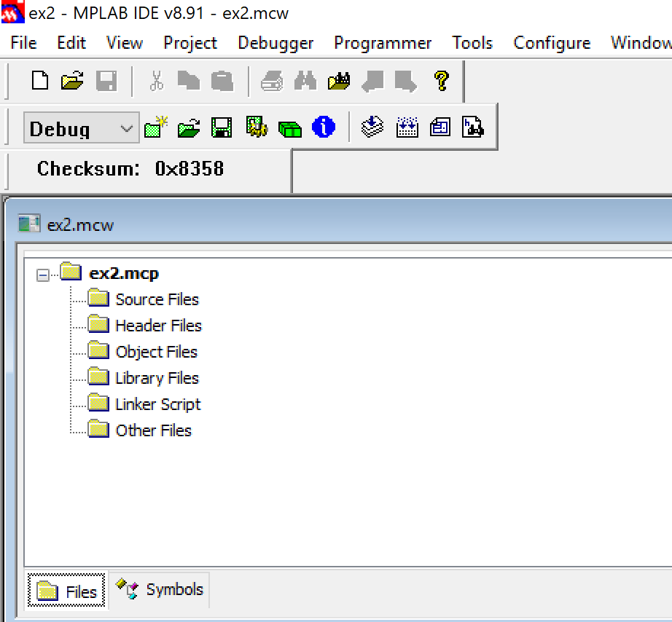Screen dimensions: 672x622
Task: Open the Debugger menu
Action: tap(276, 43)
